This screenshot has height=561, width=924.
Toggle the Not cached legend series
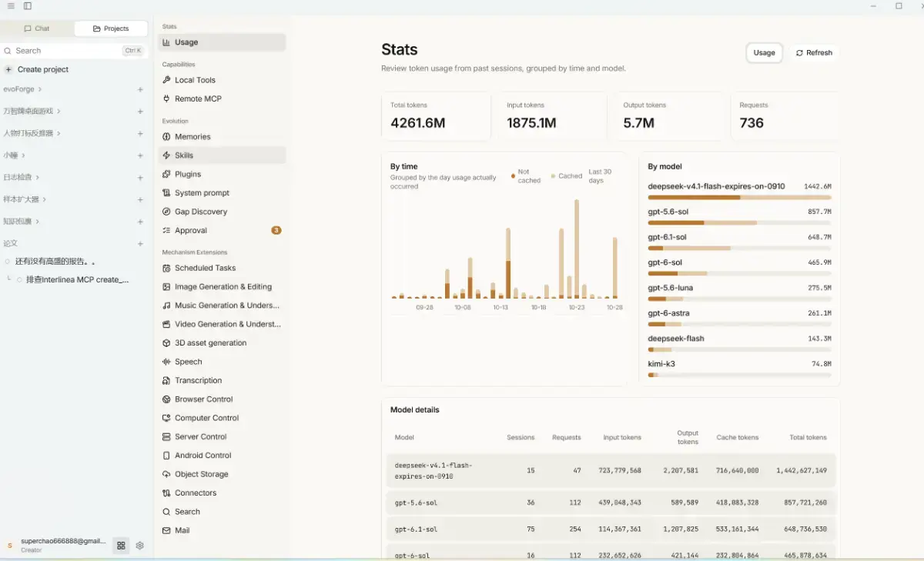tap(526, 176)
